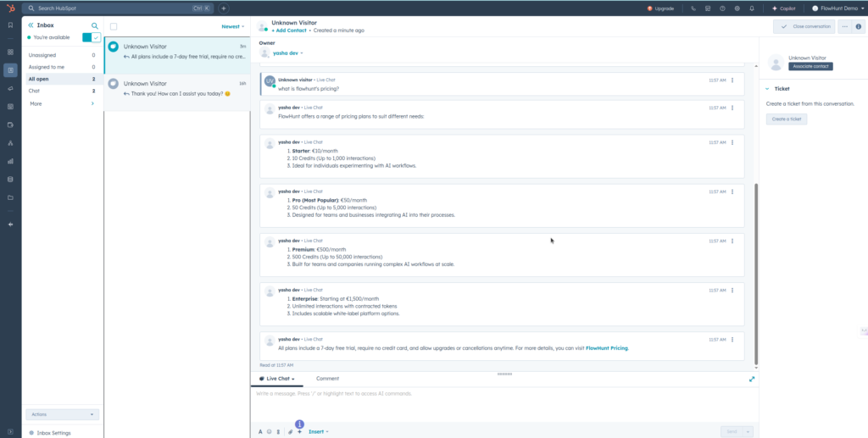Open message options for the Enterprise plan message

(732, 291)
